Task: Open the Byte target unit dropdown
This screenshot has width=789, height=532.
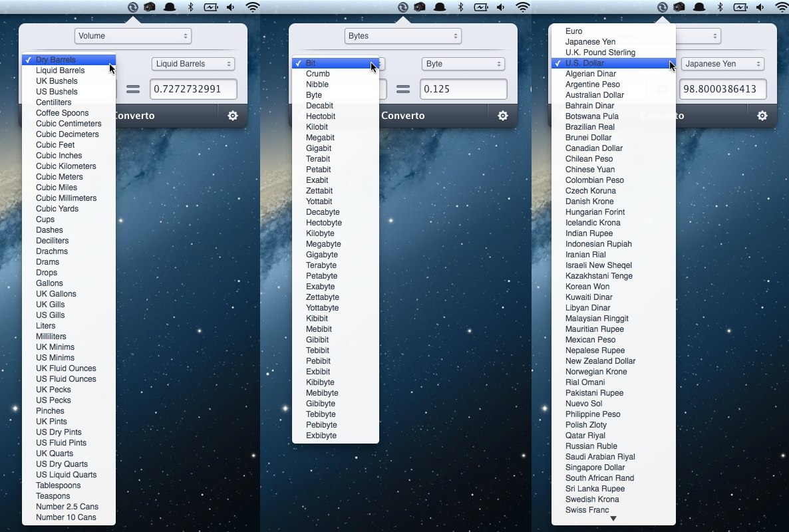Action: click(x=464, y=64)
